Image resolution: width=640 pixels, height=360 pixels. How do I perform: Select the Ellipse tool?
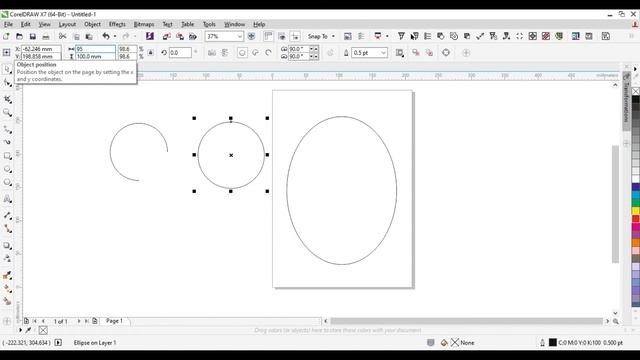click(x=7, y=169)
